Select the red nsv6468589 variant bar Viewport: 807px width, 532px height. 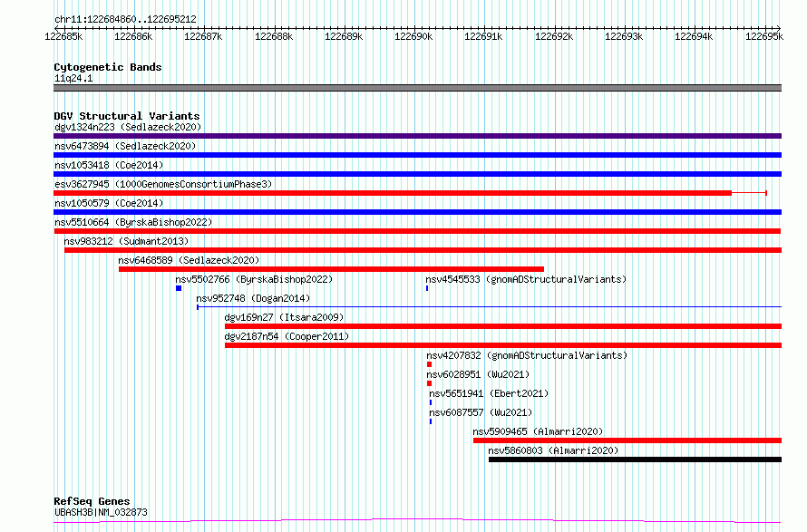(331, 269)
